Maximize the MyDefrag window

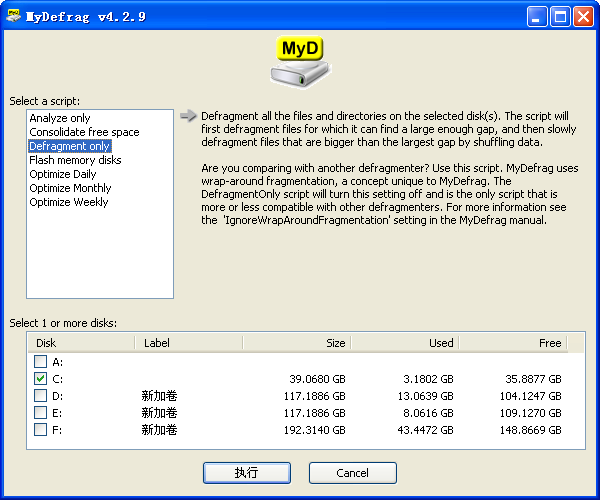(x=560, y=16)
